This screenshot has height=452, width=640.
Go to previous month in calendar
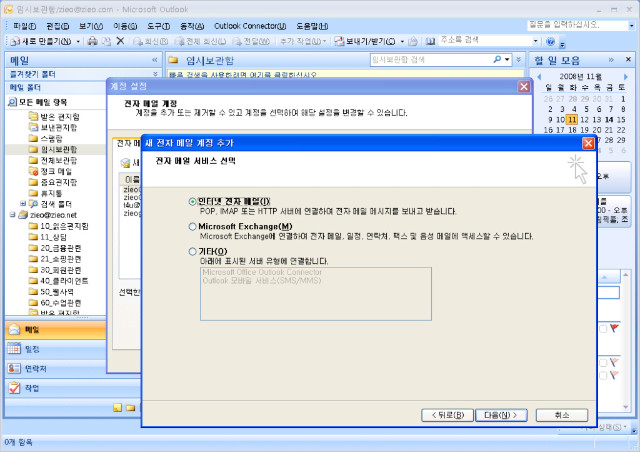coord(539,76)
